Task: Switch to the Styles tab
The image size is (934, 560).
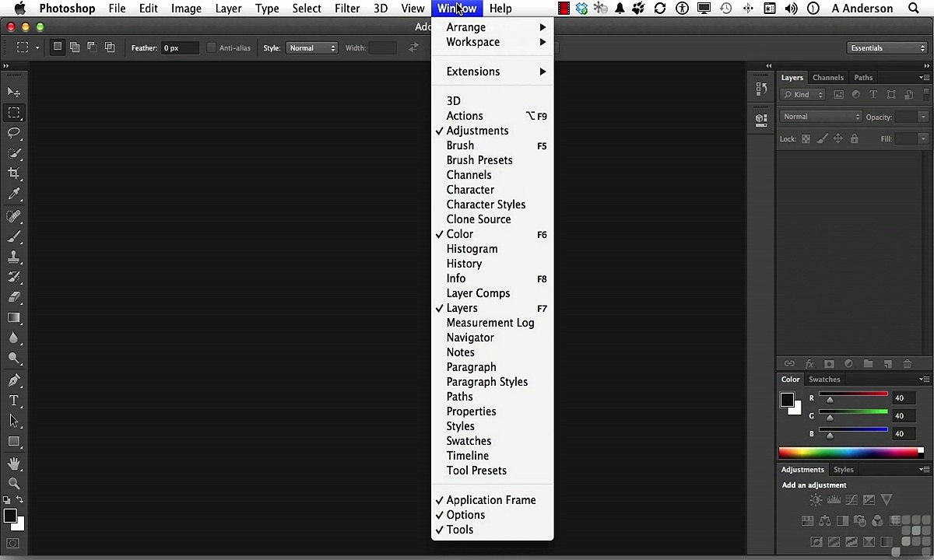Action: coord(844,470)
